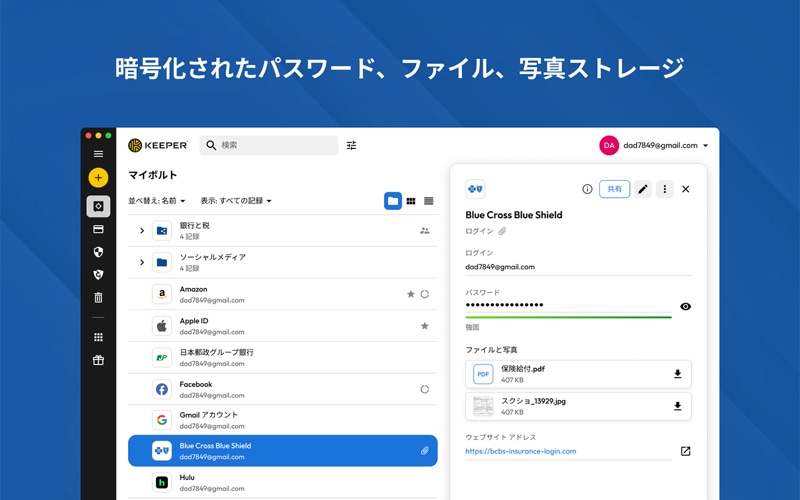Image resolution: width=800 pixels, height=500 pixels.
Task: Click the DA user avatar
Action: [609, 145]
